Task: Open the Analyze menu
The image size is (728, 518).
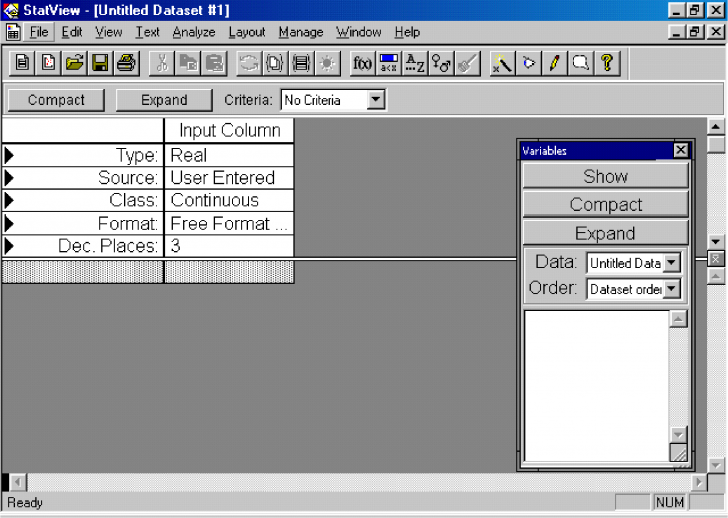Action: click(x=193, y=32)
